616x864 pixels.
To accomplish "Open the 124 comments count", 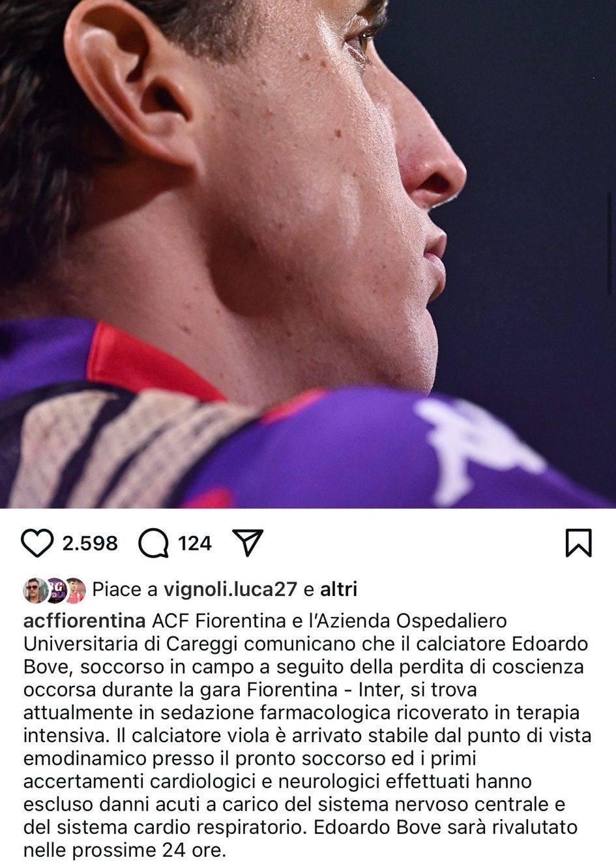I will click(x=195, y=543).
